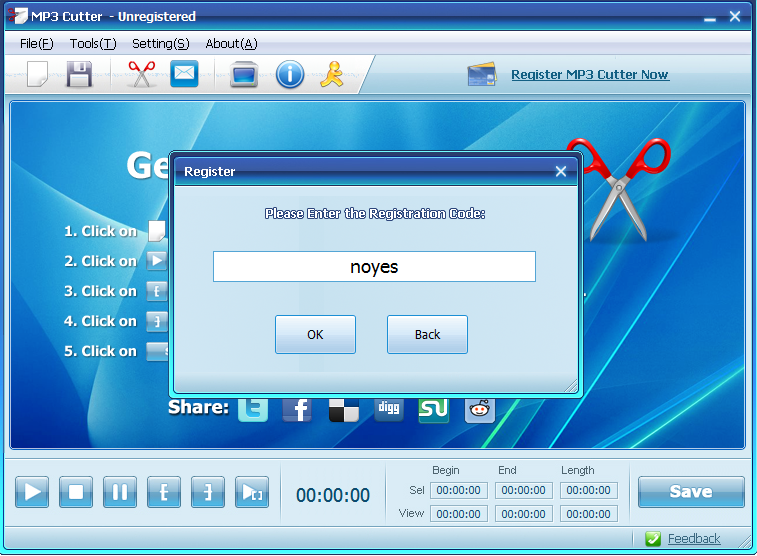Image resolution: width=757 pixels, height=556 pixels.
Task: Click the monitor screen toolbar icon
Action: click(x=244, y=75)
